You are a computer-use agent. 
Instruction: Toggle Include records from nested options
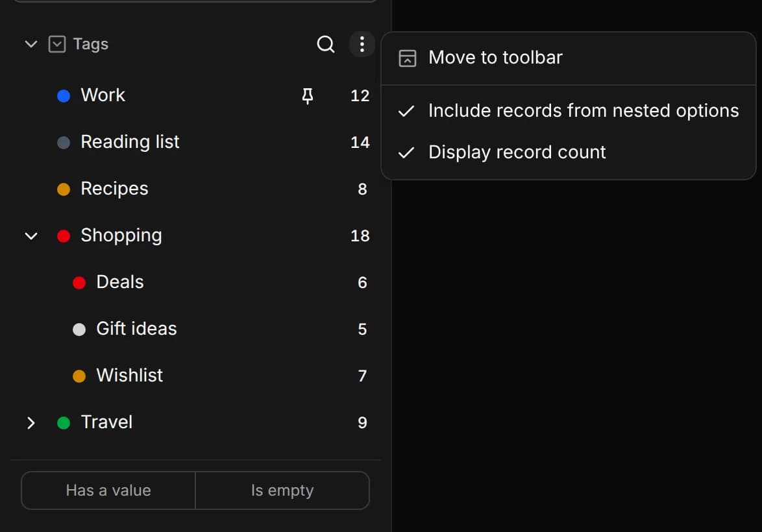[569, 111]
